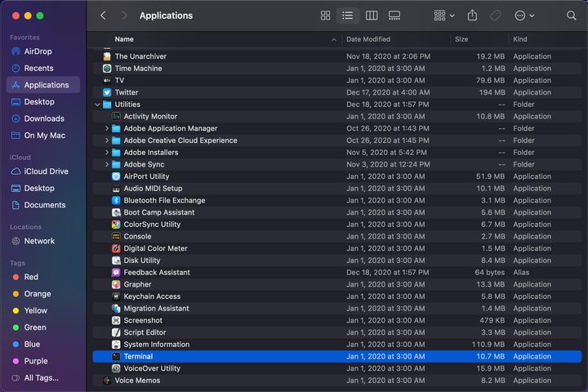Select The Unarchiver app icon
The height and width of the screenshot is (392, 588).
click(107, 56)
